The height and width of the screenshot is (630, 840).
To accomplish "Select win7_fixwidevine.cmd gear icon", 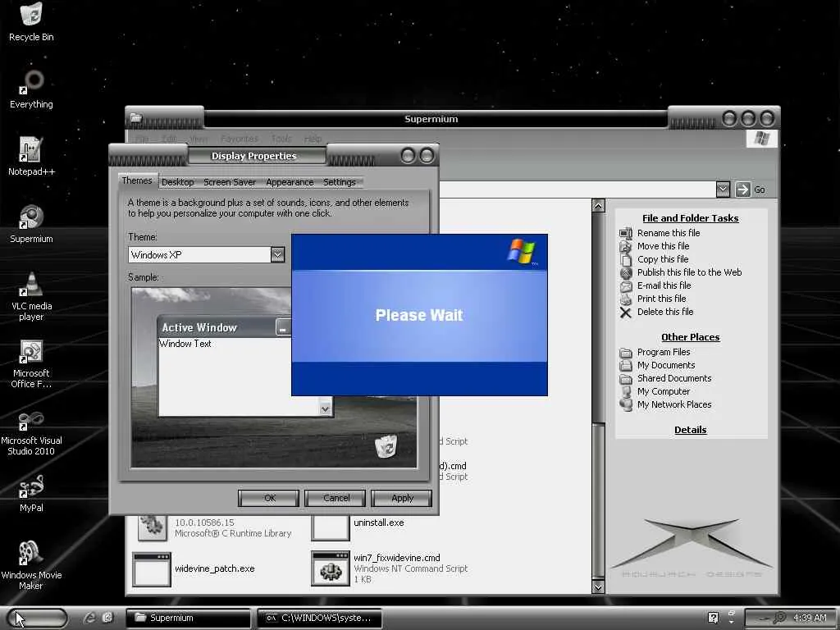I will coord(331,569).
